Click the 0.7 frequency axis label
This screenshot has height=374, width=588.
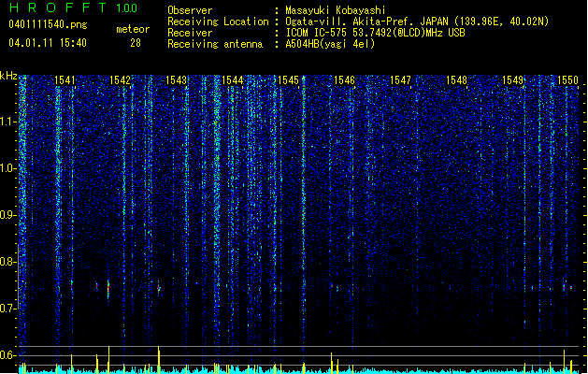tap(7, 309)
